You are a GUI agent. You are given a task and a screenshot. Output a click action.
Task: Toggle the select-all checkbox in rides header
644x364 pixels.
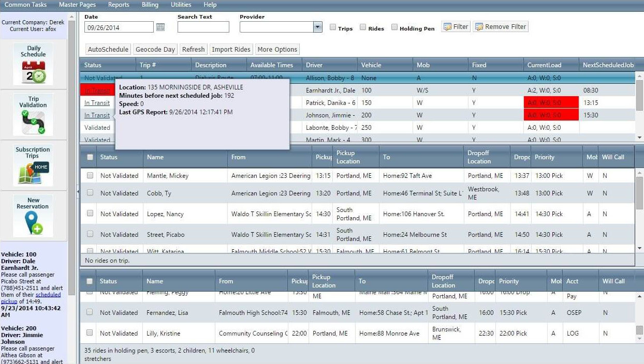90,157
